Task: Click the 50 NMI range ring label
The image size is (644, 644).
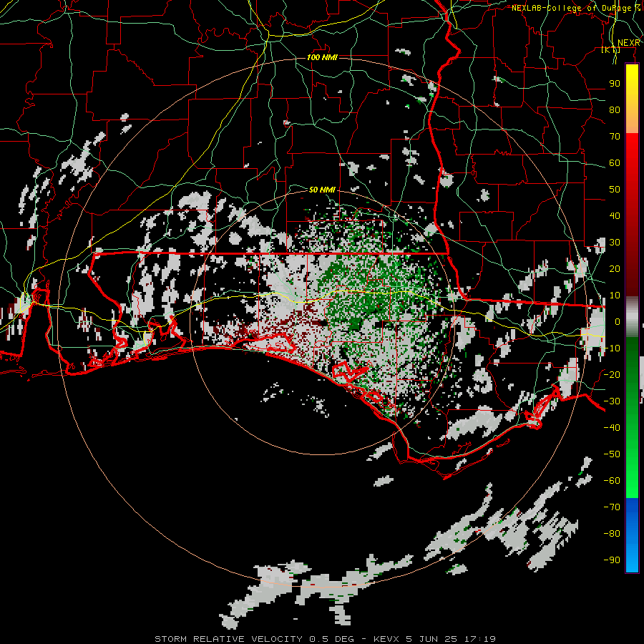Action: [322, 190]
